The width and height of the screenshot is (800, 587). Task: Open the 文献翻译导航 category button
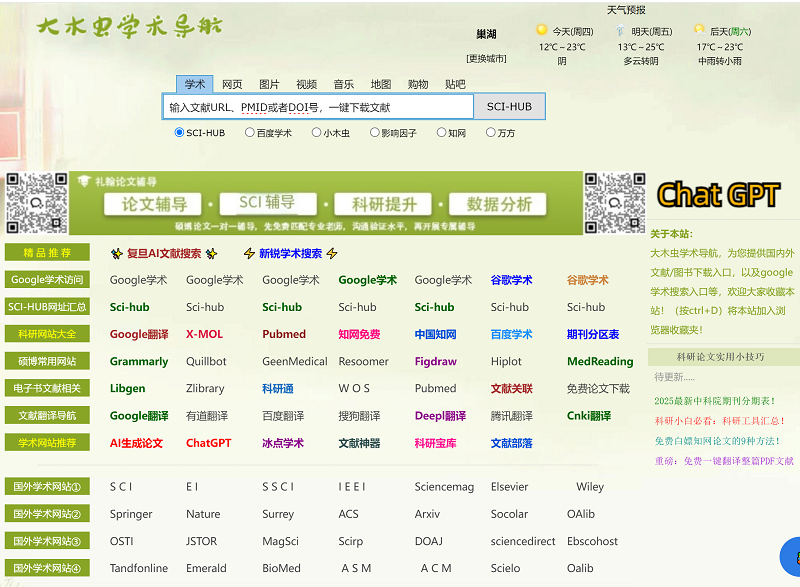click(x=47, y=415)
